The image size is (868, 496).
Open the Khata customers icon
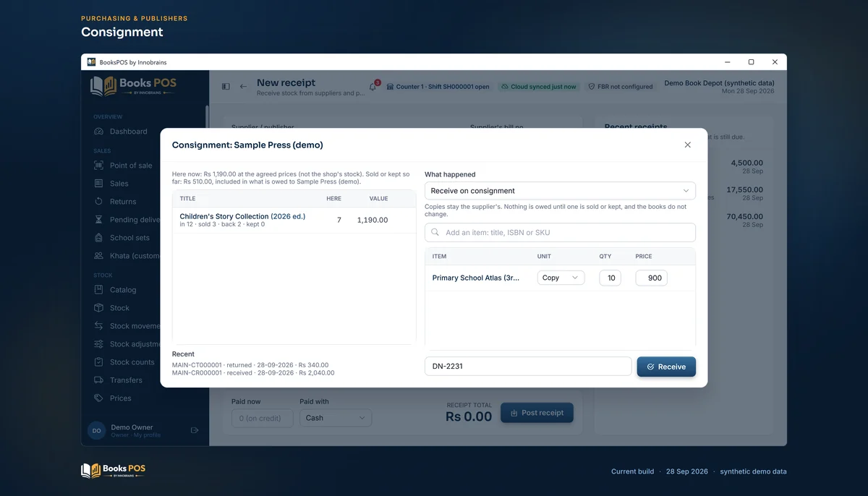[98, 256]
